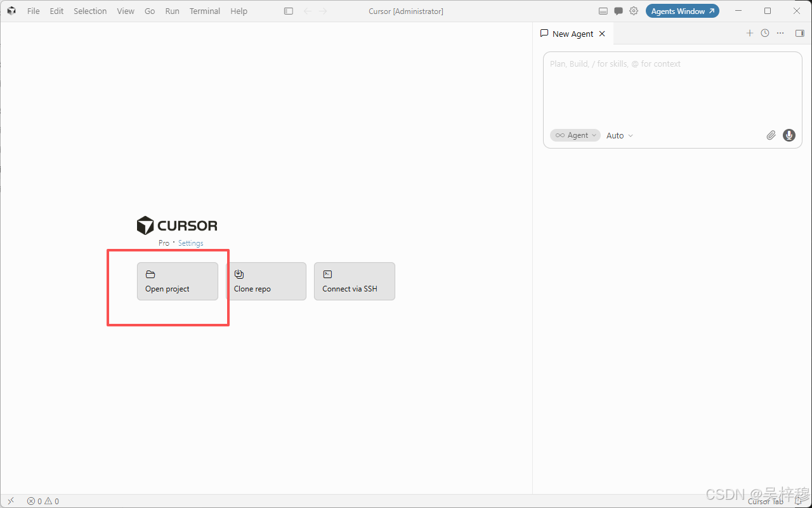This screenshot has height=508, width=812.
Task: Focus the agent prompt input field
Action: 672,89
